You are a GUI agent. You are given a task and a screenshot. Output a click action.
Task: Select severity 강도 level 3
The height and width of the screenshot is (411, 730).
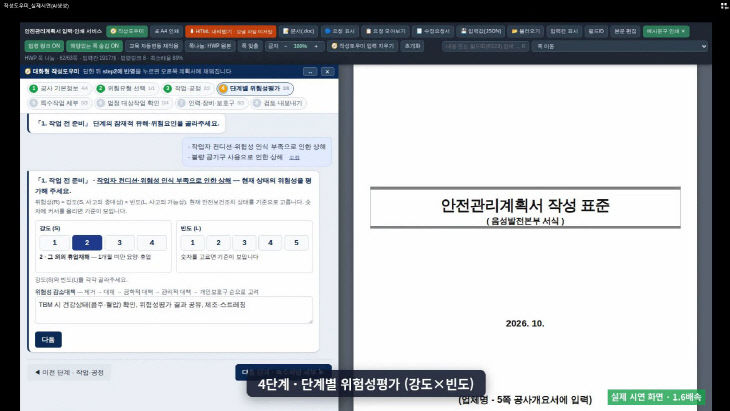click(119, 243)
